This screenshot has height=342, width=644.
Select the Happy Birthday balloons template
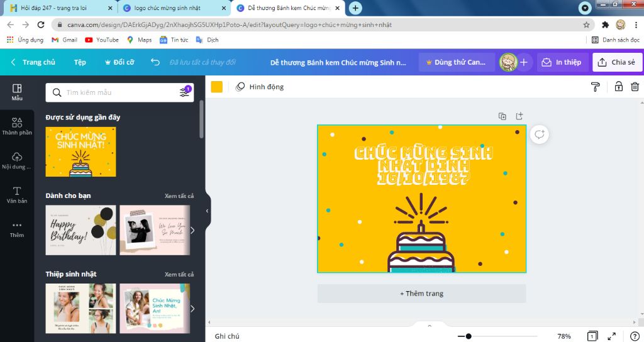tap(80, 230)
